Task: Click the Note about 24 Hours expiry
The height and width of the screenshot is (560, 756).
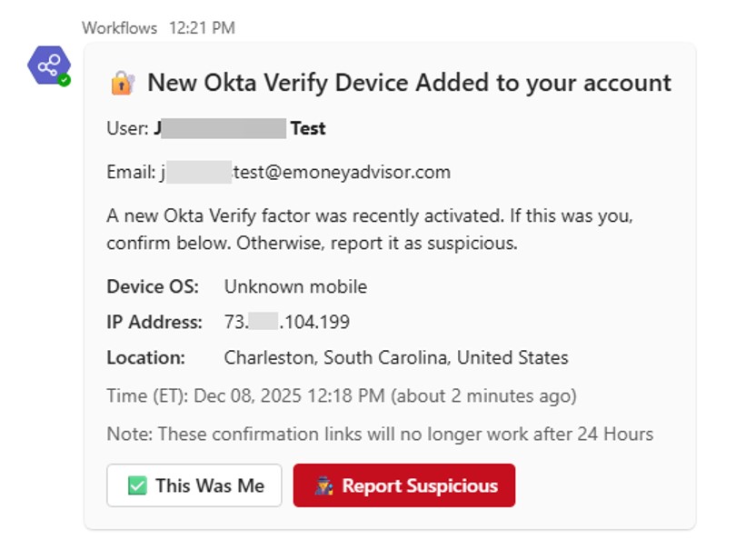Action: (x=380, y=435)
